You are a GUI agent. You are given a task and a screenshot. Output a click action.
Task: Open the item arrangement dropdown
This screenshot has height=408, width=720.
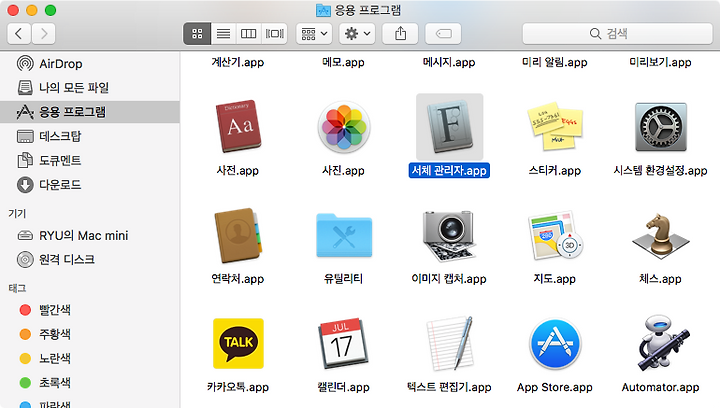pos(314,34)
